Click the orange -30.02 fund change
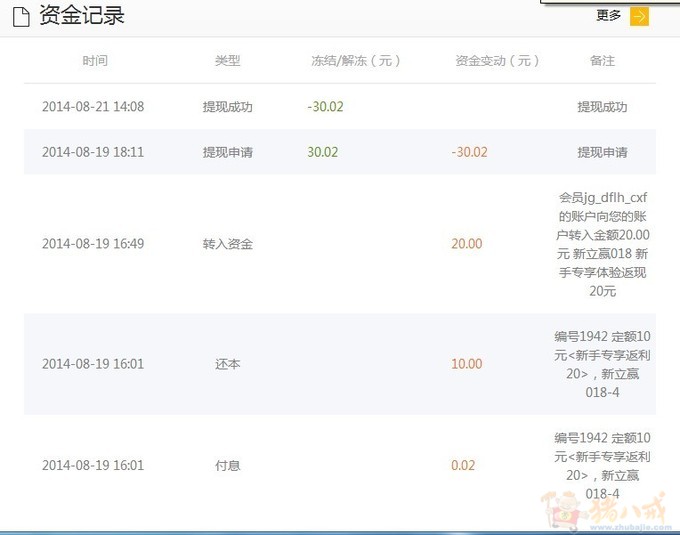The image size is (680, 535). 469,152
